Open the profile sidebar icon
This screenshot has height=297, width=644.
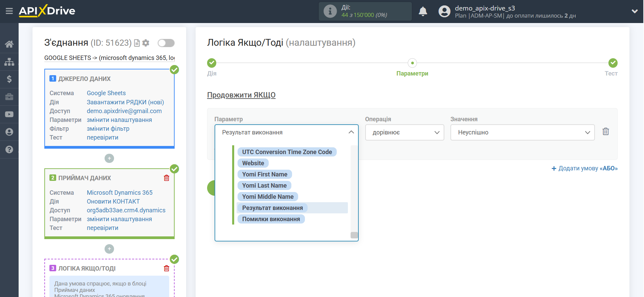click(9, 132)
